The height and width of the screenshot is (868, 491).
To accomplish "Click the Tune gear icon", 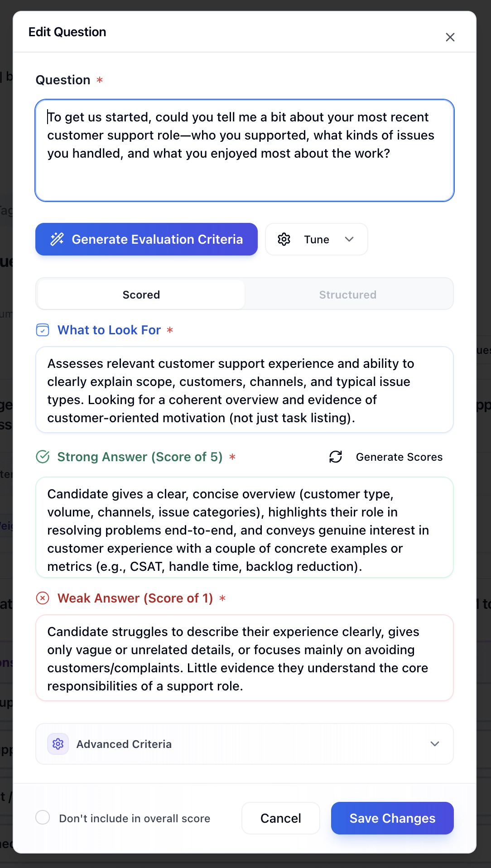I will pyautogui.click(x=284, y=239).
